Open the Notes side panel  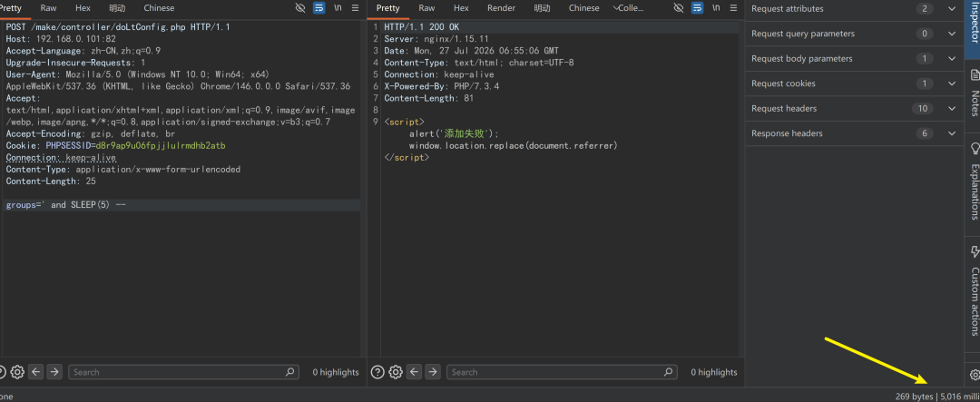coord(973,93)
